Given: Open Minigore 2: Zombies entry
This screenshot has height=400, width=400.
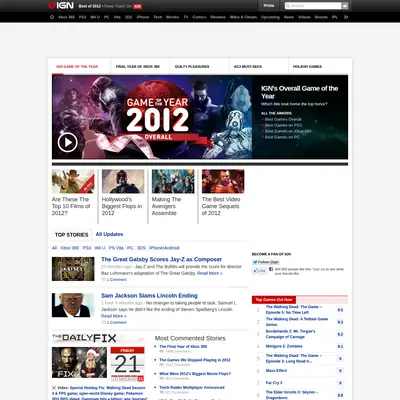Looking at the screenshot, I should pos(284,346).
